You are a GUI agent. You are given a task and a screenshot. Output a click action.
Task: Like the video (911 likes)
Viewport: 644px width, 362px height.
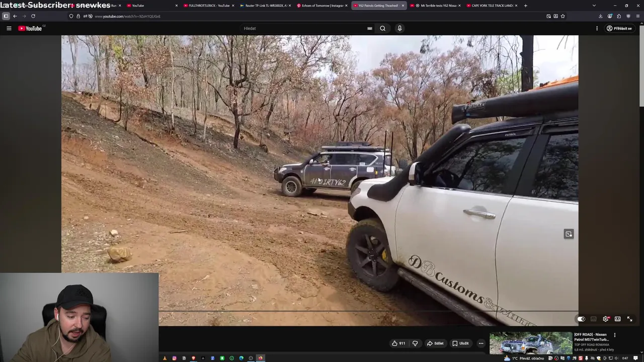point(398,343)
